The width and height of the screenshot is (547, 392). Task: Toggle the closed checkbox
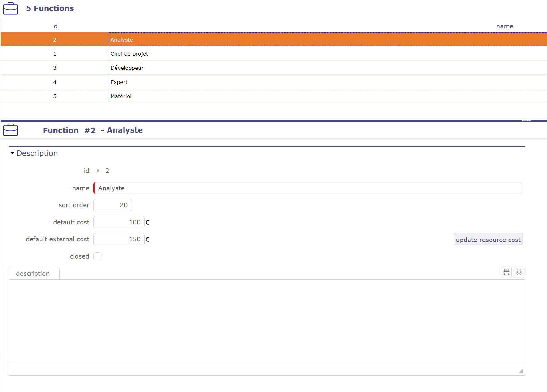point(97,256)
